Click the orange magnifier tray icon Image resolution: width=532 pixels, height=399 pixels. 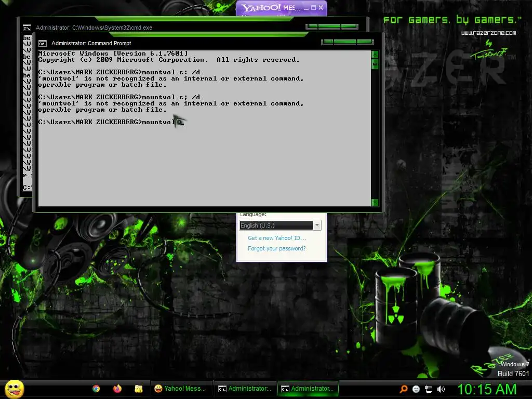point(403,389)
